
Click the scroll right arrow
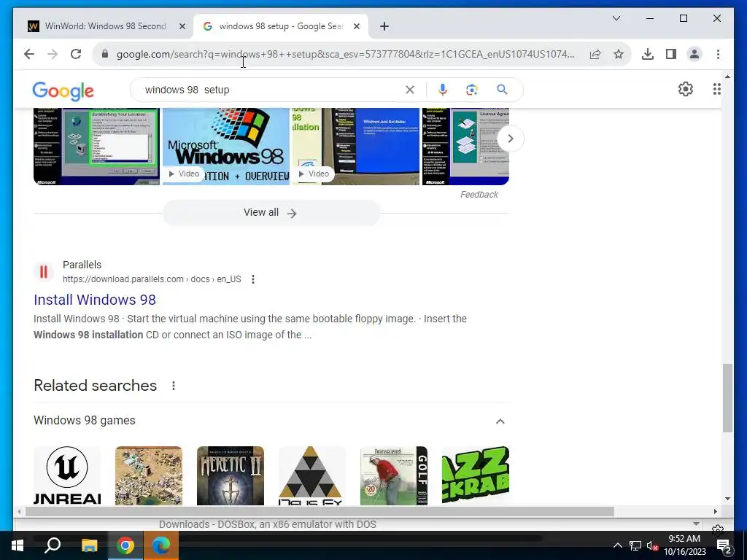[715, 511]
